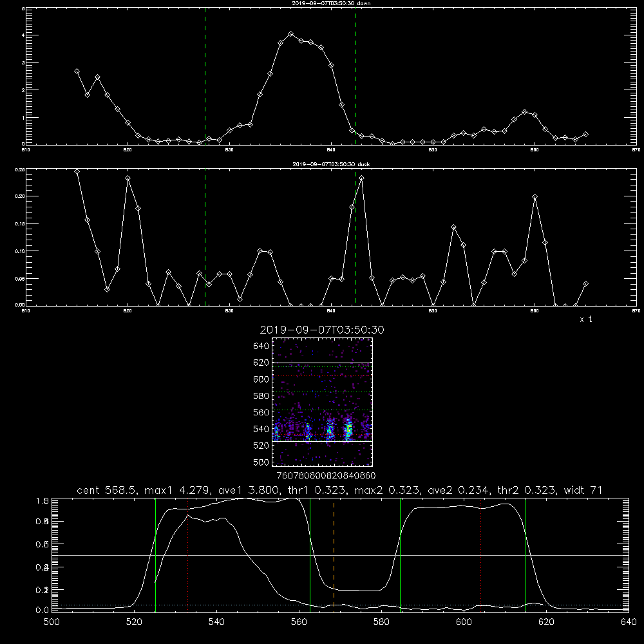Image resolution: width=644 pixels, height=644 pixels.
Task: Click the "max1 4.279" value in the stats line
Action: coord(178,490)
